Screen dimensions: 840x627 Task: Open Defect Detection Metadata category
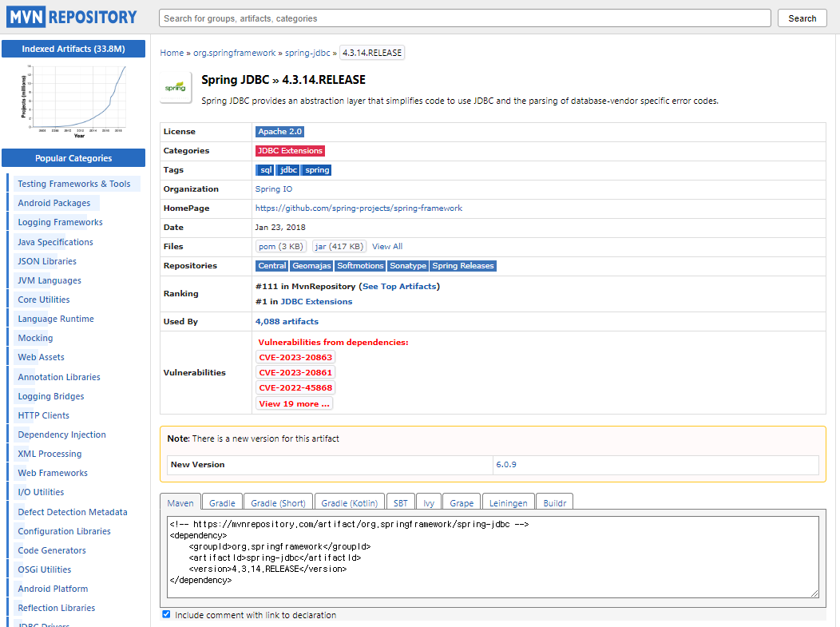(x=73, y=512)
